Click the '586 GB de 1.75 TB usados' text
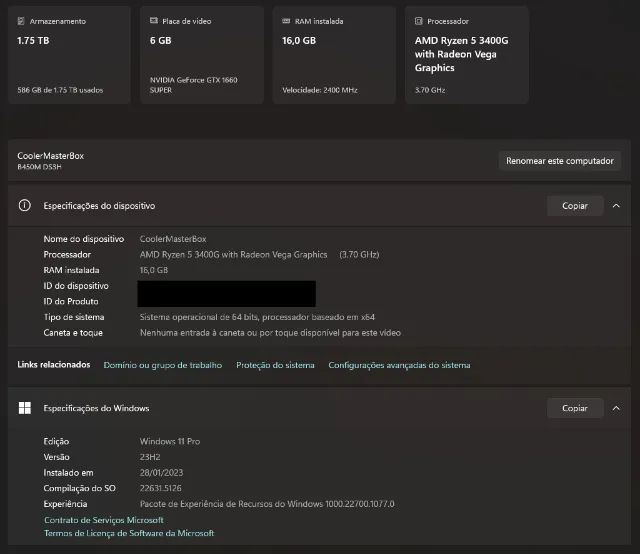Screen dimensions: 640x554 point(60,90)
